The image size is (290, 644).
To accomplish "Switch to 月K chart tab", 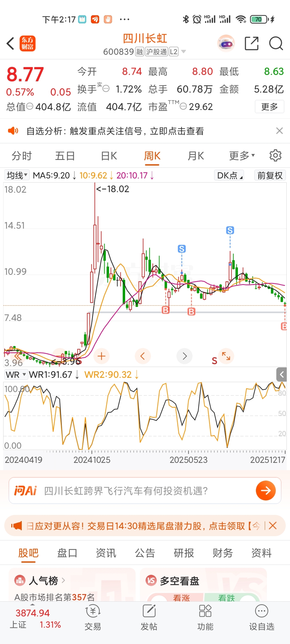I will pyautogui.click(x=196, y=156).
